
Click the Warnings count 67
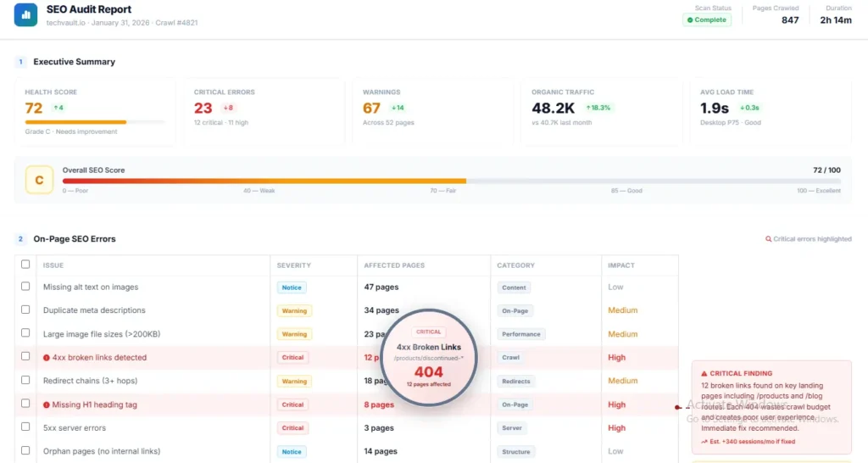point(371,108)
